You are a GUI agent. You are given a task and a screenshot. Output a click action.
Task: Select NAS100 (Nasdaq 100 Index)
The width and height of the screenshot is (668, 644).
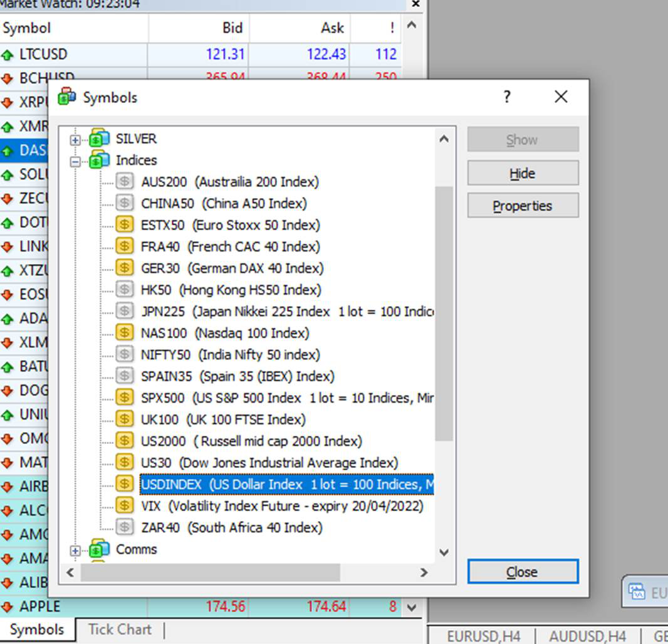[226, 333]
